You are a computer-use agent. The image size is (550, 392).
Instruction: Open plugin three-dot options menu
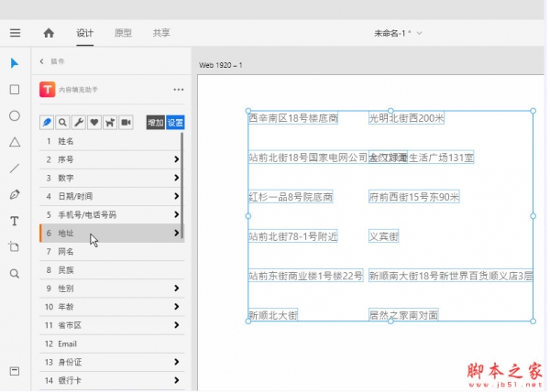click(178, 90)
